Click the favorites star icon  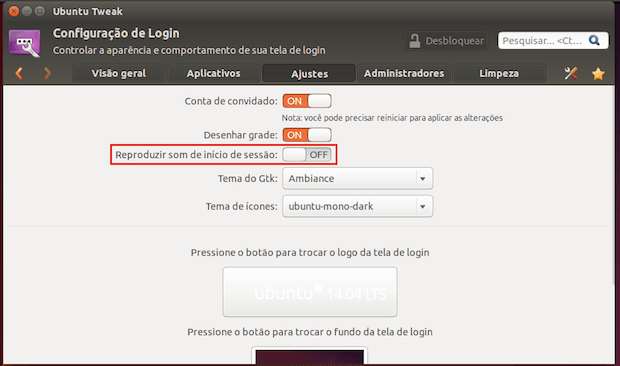click(x=598, y=74)
